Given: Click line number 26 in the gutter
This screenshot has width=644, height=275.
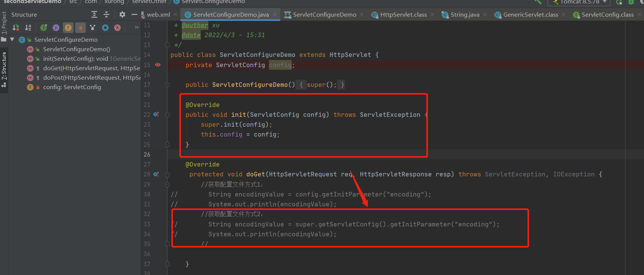Looking at the screenshot, I should click(x=147, y=154).
